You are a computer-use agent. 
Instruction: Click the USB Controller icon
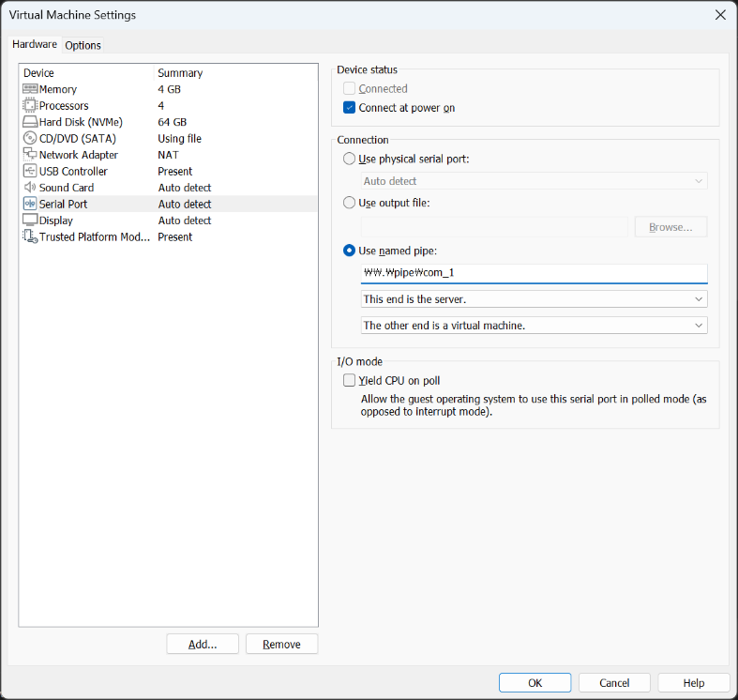tap(30, 172)
